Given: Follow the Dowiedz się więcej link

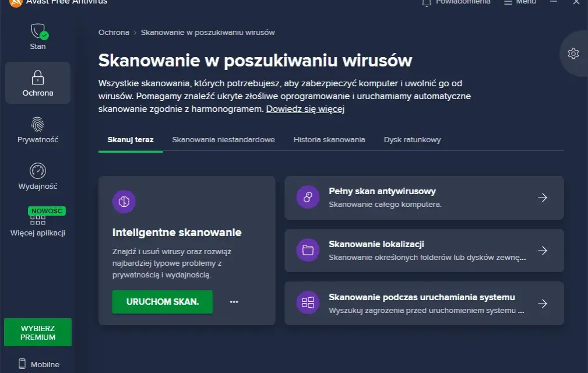Looking at the screenshot, I should [305, 109].
